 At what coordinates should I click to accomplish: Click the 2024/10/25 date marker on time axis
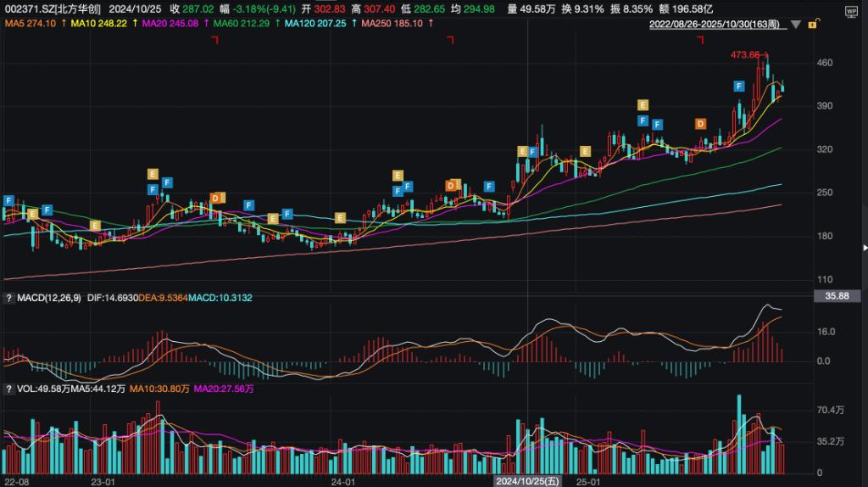coord(528,481)
